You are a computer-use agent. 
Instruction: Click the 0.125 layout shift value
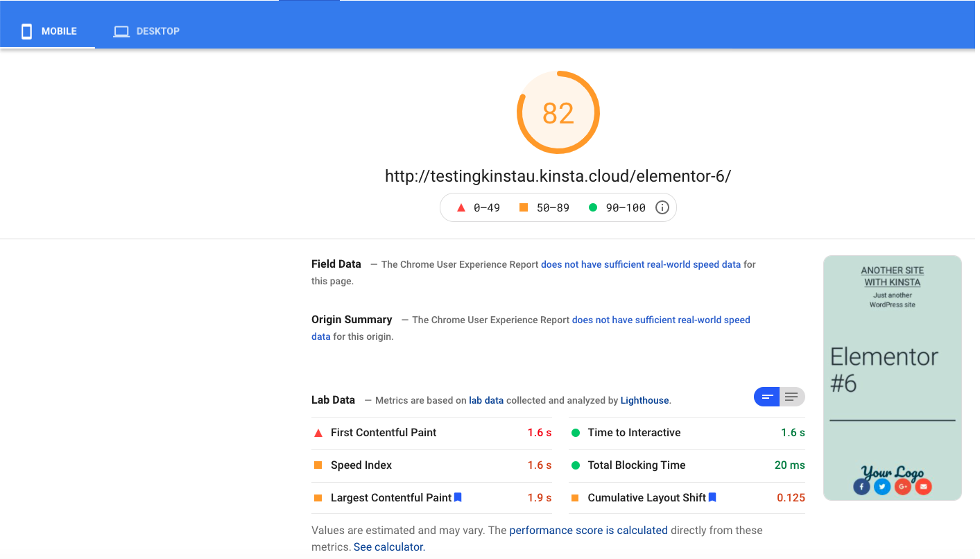point(791,498)
